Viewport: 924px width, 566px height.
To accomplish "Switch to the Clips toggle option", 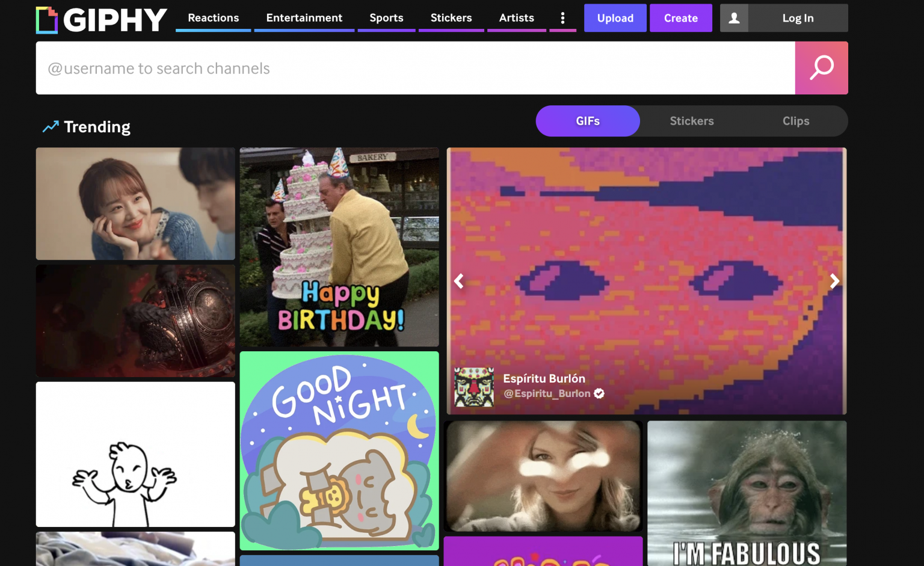I will pos(795,121).
